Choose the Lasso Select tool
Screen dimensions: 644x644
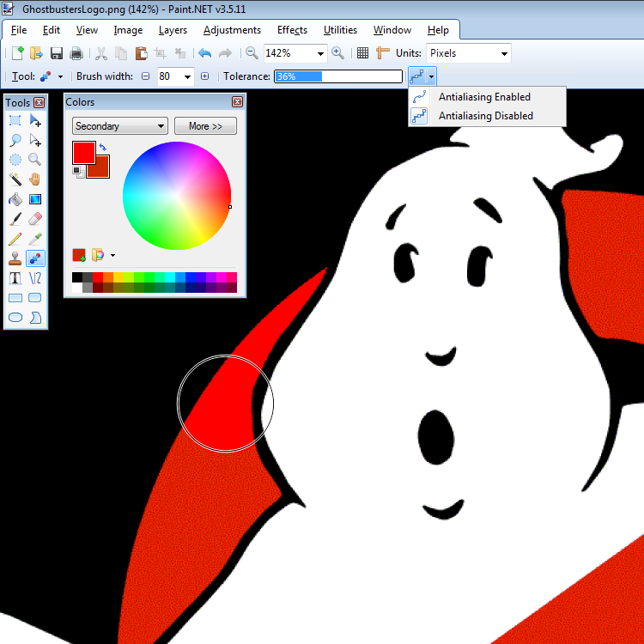click(x=15, y=140)
